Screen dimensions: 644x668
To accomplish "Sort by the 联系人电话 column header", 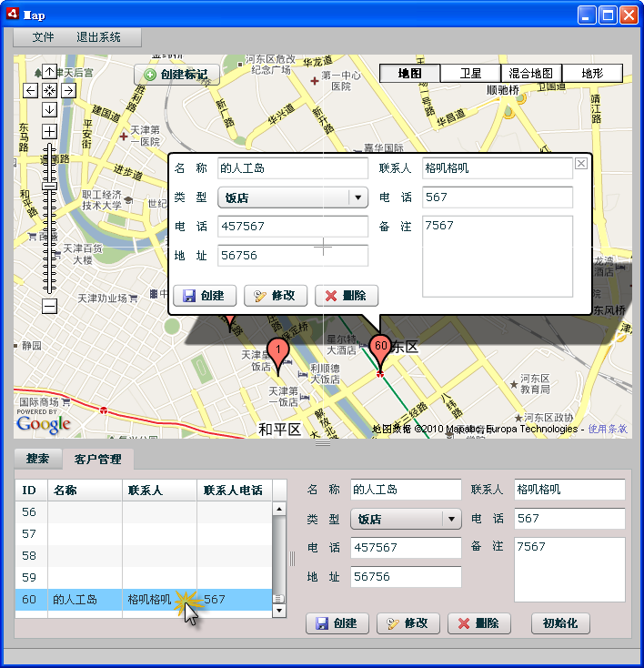I will tap(235, 490).
